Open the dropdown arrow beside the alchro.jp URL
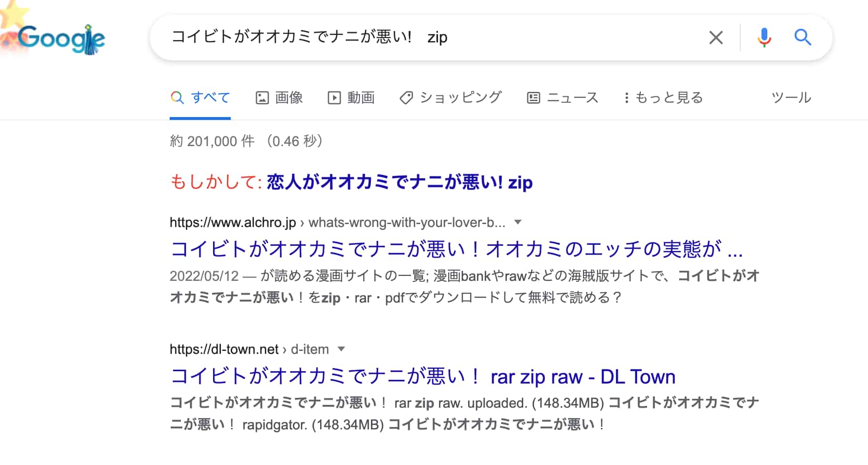The width and height of the screenshot is (868, 465). coord(518,222)
